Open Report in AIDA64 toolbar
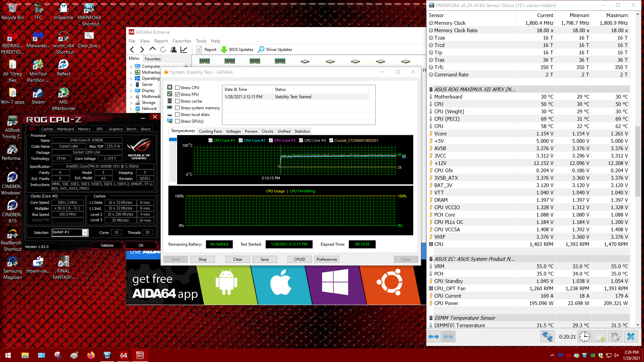 (x=207, y=50)
